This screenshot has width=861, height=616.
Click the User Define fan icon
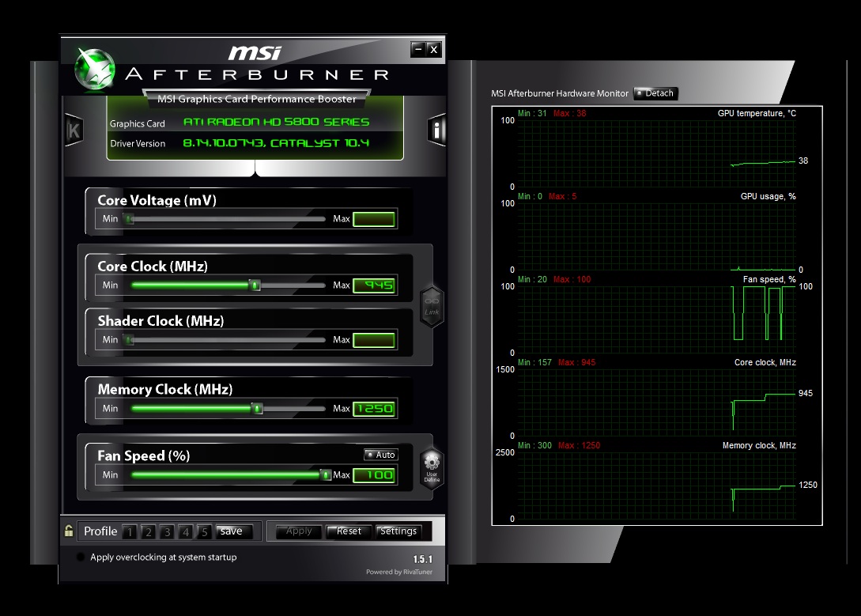click(432, 469)
